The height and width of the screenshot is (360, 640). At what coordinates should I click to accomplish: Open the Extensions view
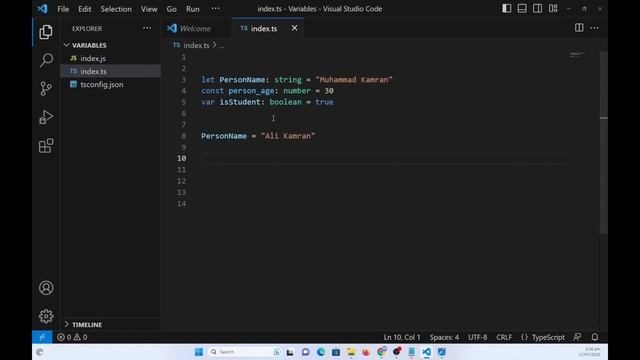(x=46, y=146)
